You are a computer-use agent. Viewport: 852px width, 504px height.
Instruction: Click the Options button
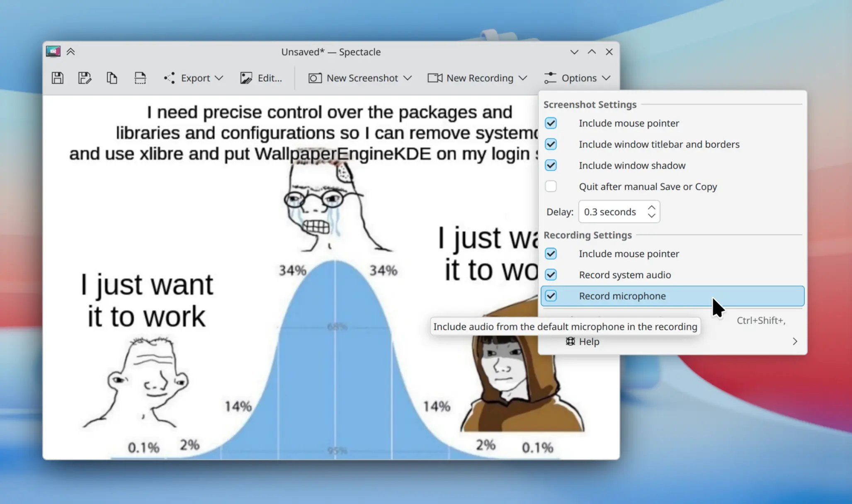tap(578, 78)
